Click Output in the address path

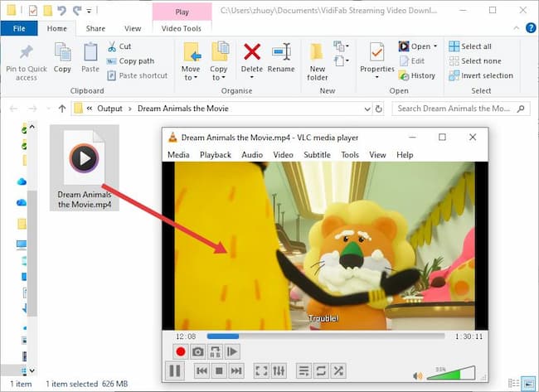click(109, 109)
